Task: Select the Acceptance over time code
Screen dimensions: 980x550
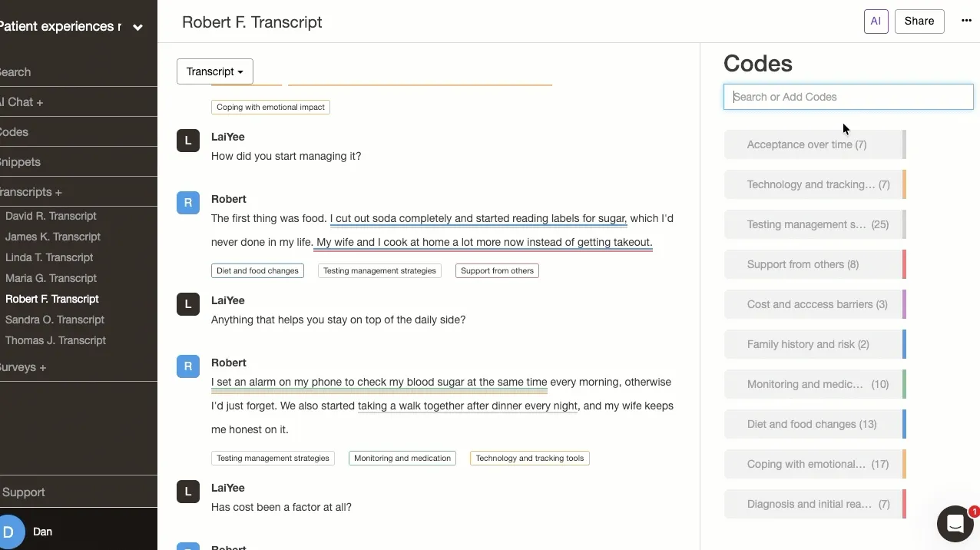Action: [x=814, y=144]
